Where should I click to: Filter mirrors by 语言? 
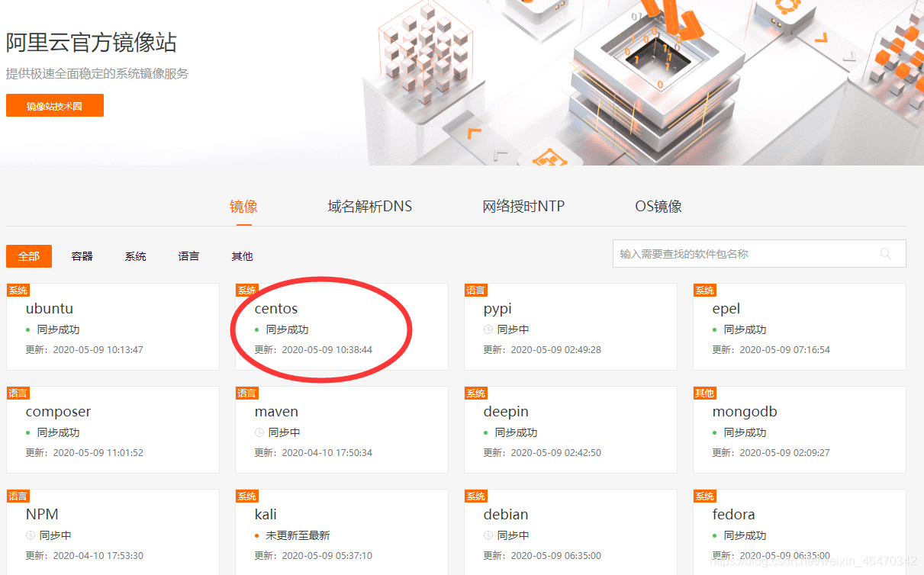click(x=189, y=256)
